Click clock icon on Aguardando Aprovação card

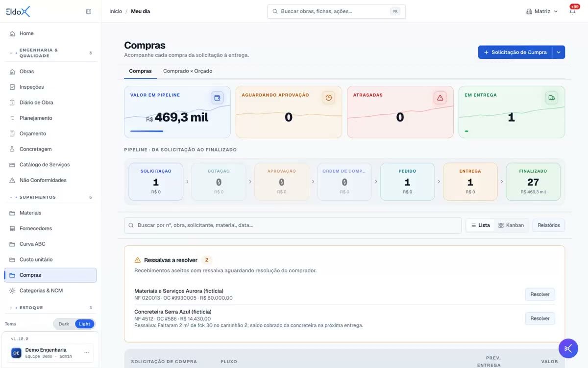point(329,98)
